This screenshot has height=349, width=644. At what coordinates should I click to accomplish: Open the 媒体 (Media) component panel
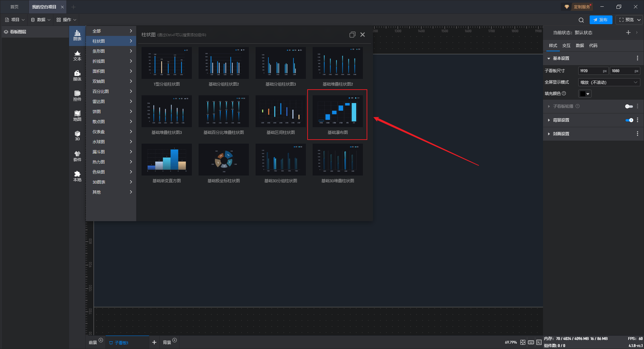pyautogui.click(x=77, y=76)
